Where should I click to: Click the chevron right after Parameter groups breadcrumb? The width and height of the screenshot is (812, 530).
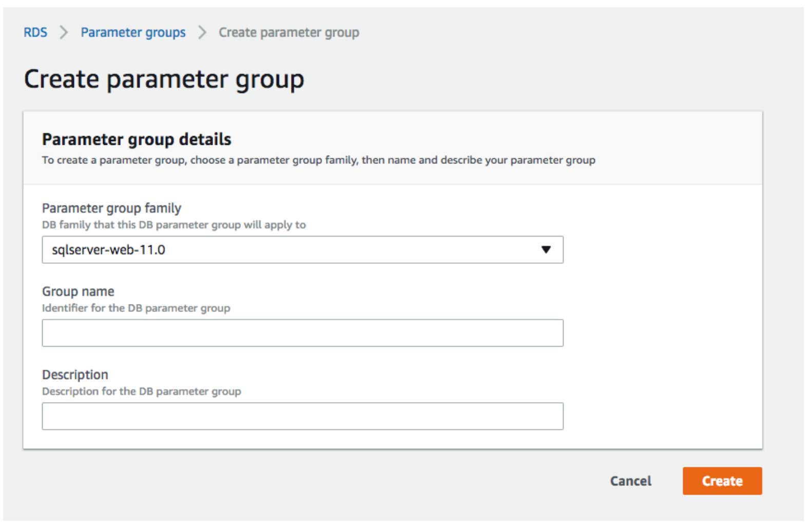pos(202,32)
